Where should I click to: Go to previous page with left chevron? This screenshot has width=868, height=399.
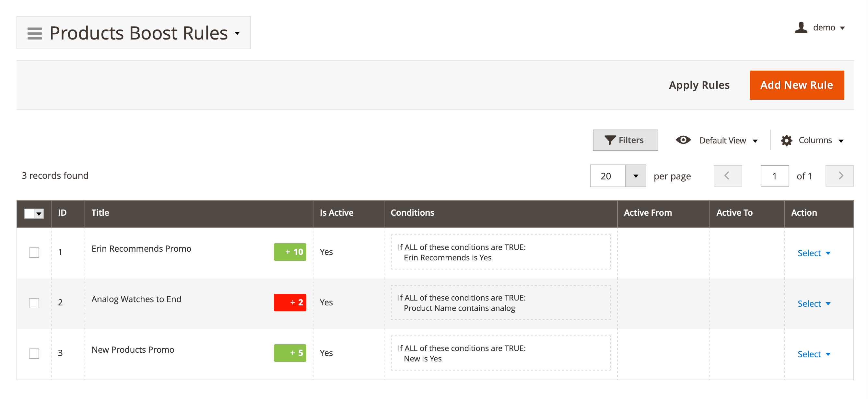tap(727, 176)
